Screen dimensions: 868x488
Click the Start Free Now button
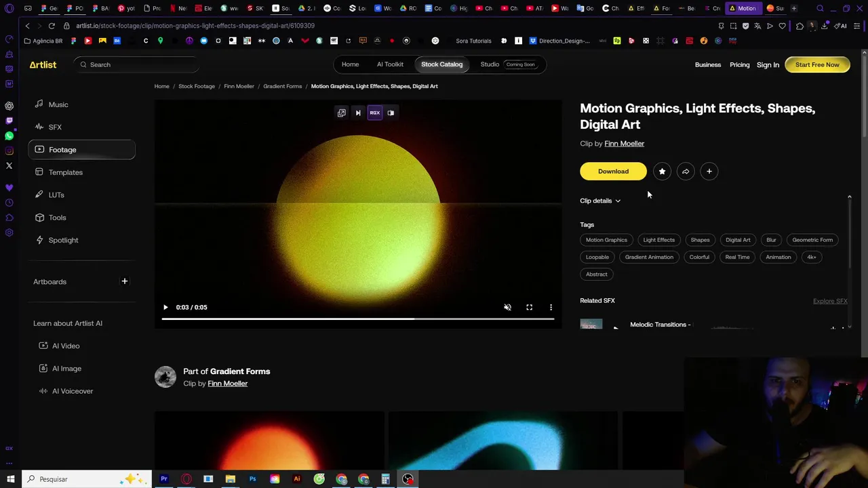(817, 64)
